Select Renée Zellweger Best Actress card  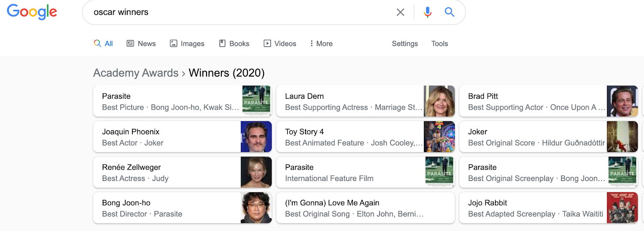[167, 173]
